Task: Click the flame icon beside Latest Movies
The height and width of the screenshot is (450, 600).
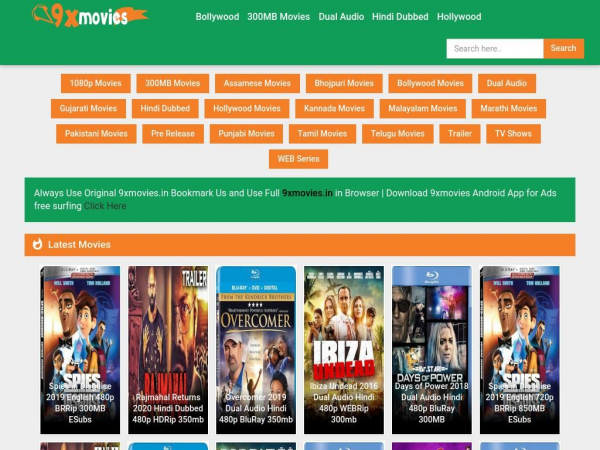Action: 38,244
